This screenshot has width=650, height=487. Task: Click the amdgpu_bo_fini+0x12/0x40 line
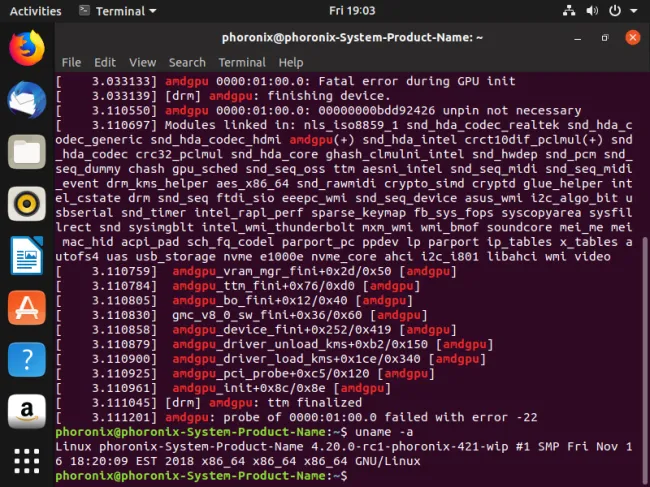click(234, 300)
